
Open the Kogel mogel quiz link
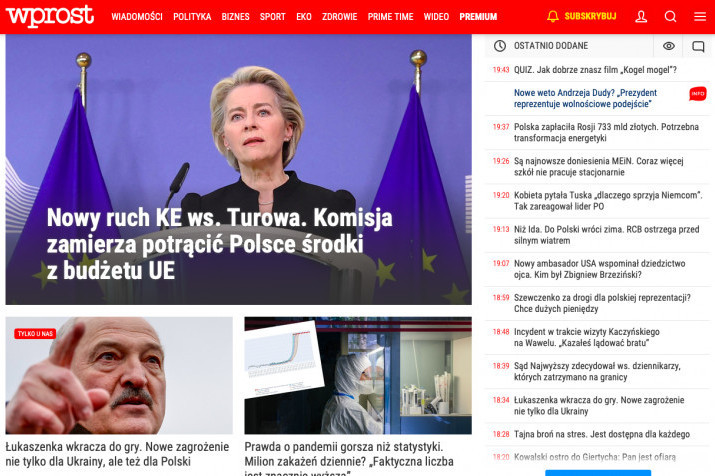click(x=595, y=70)
